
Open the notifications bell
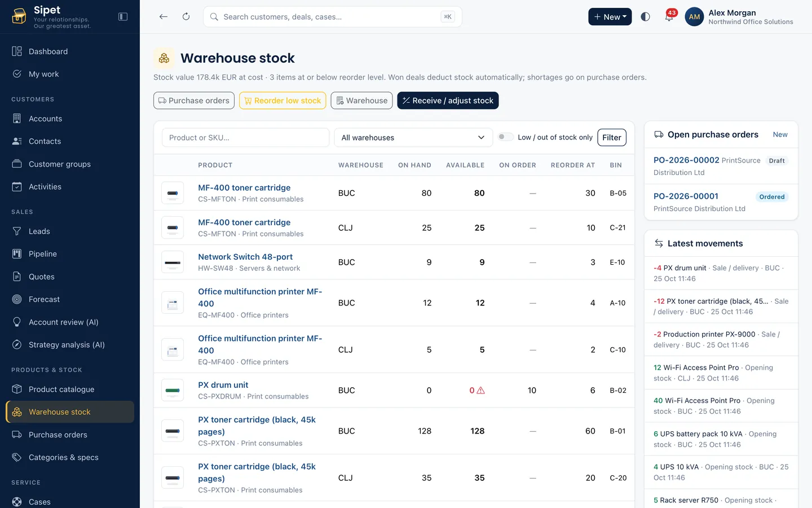[669, 17]
